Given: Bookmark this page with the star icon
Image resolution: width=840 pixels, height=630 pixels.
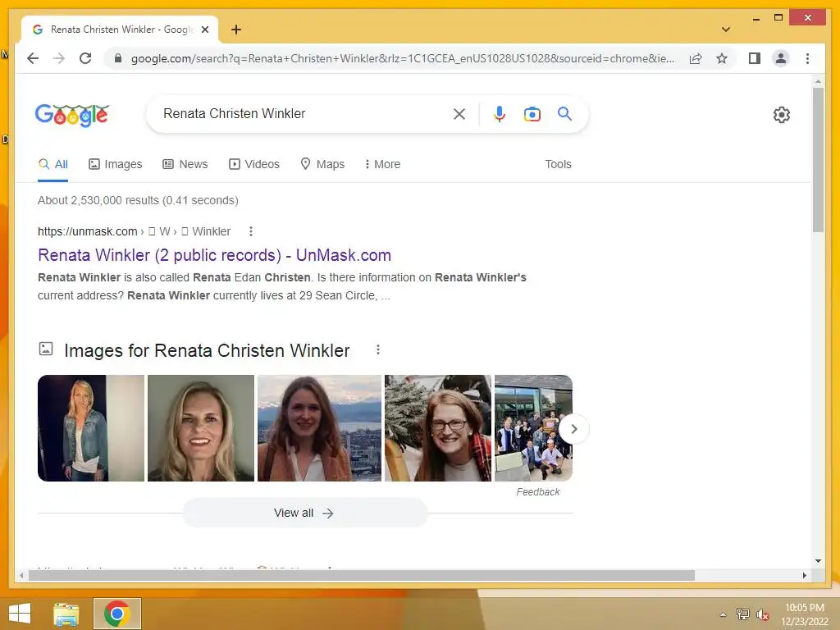Looking at the screenshot, I should [722, 58].
